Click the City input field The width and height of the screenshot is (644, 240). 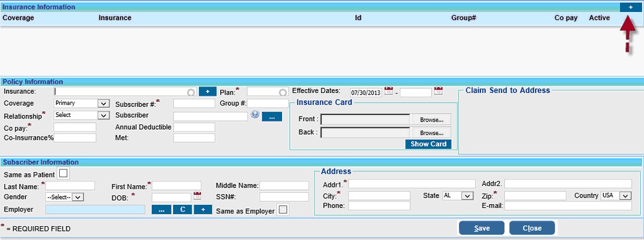(x=379, y=195)
